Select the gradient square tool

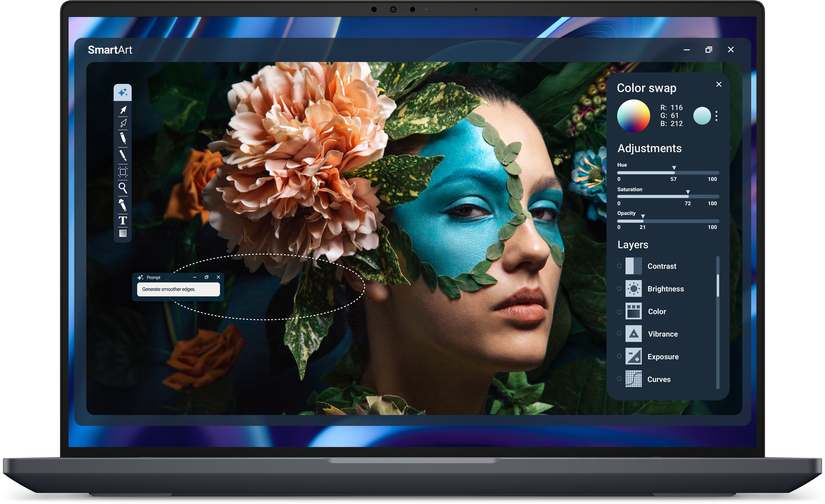[123, 233]
